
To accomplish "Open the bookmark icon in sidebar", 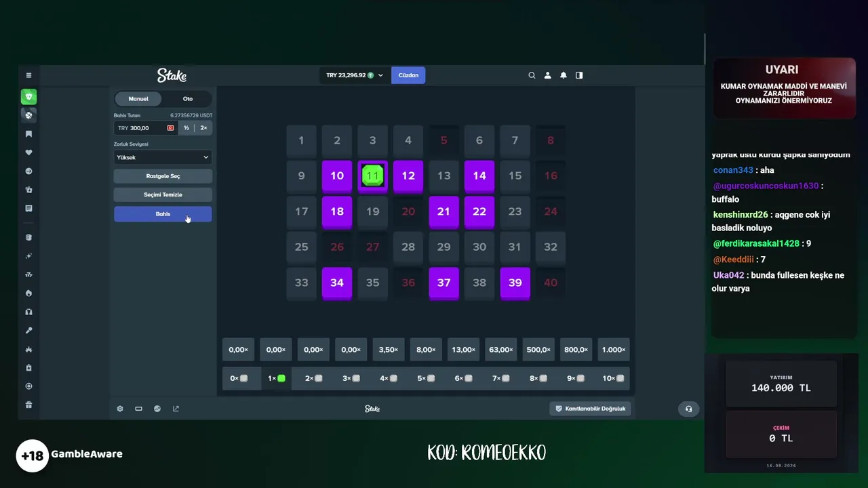I will coord(28,134).
